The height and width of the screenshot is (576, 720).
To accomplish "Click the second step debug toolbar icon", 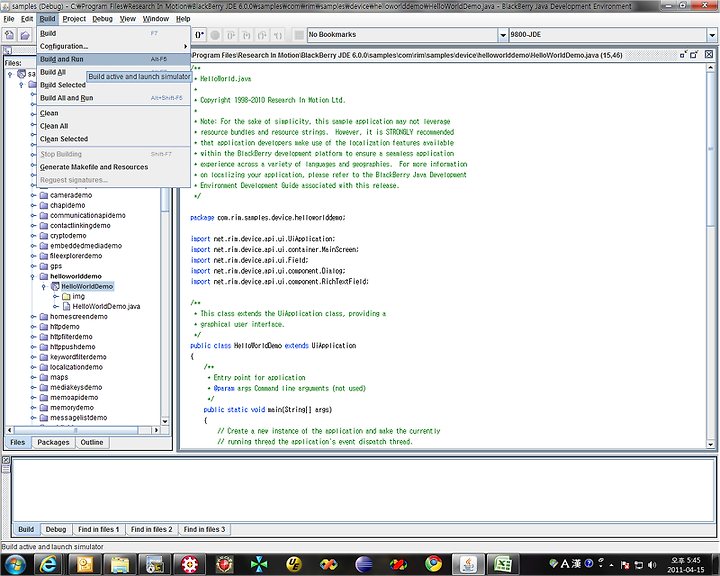I will click(x=246, y=35).
